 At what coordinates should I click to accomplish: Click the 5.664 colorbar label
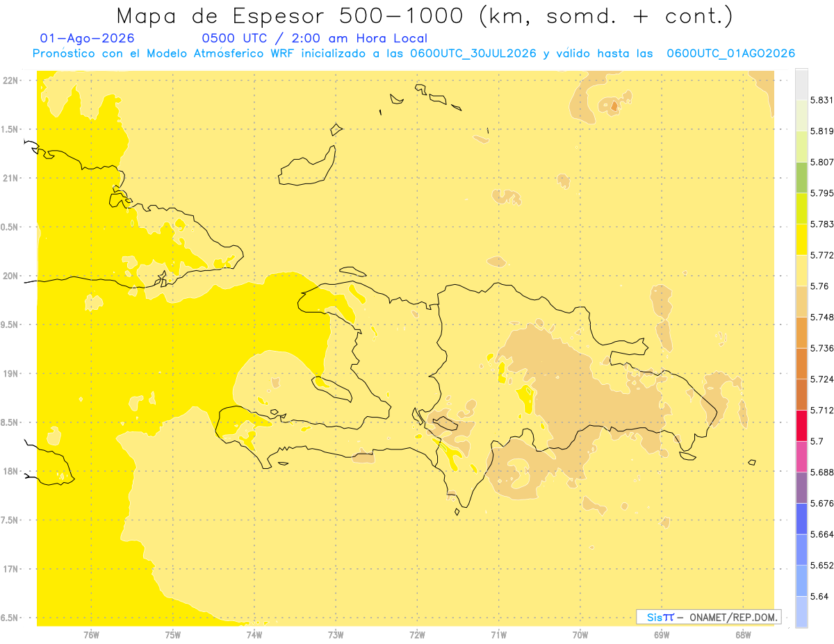coord(821,534)
